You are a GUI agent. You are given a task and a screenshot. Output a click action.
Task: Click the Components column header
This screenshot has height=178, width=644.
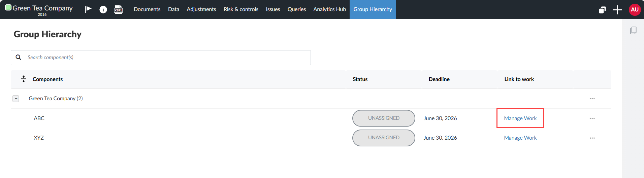coord(47,79)
